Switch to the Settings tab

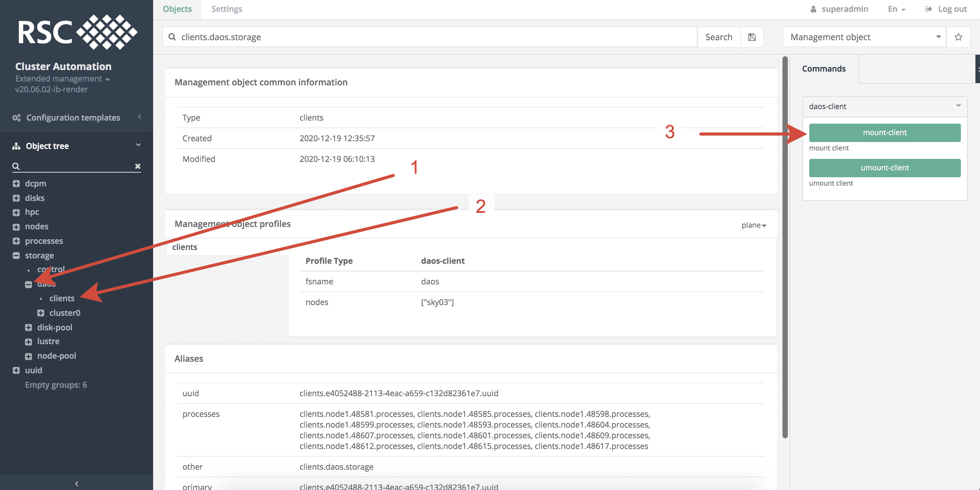(x=227, y=9)
